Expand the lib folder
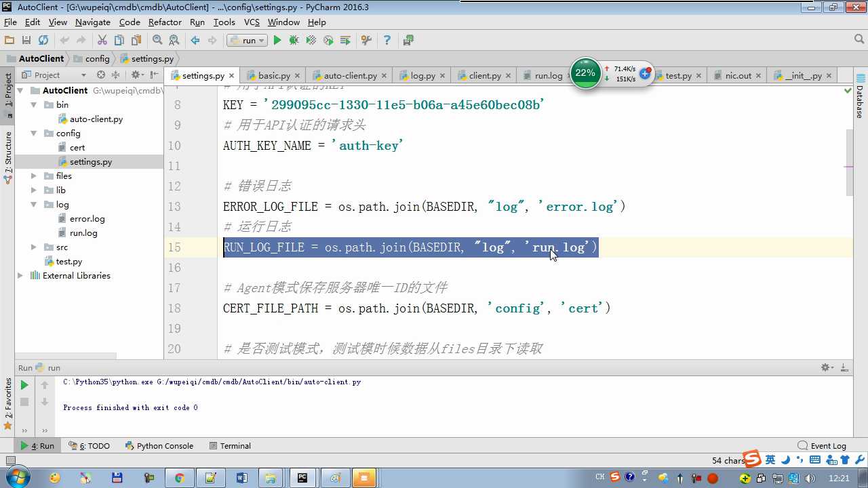868x488 pixels. (33, 190)
